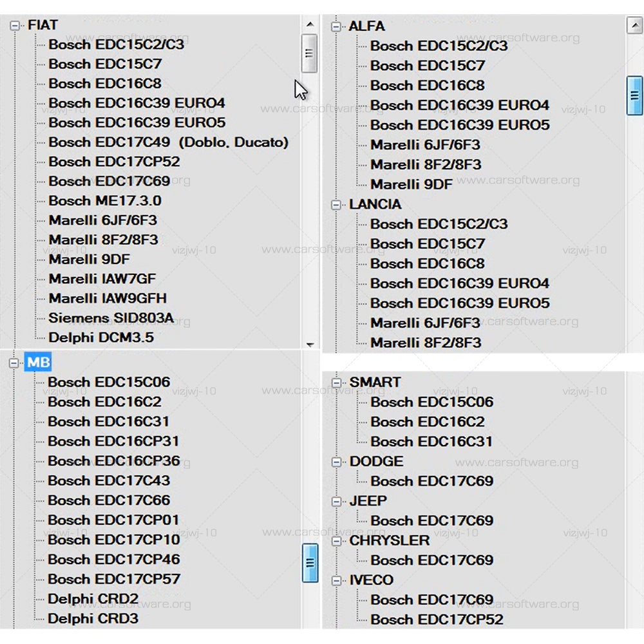
Task: Select Bosch EDC16C31 under SMART
Action: (431, 442)
